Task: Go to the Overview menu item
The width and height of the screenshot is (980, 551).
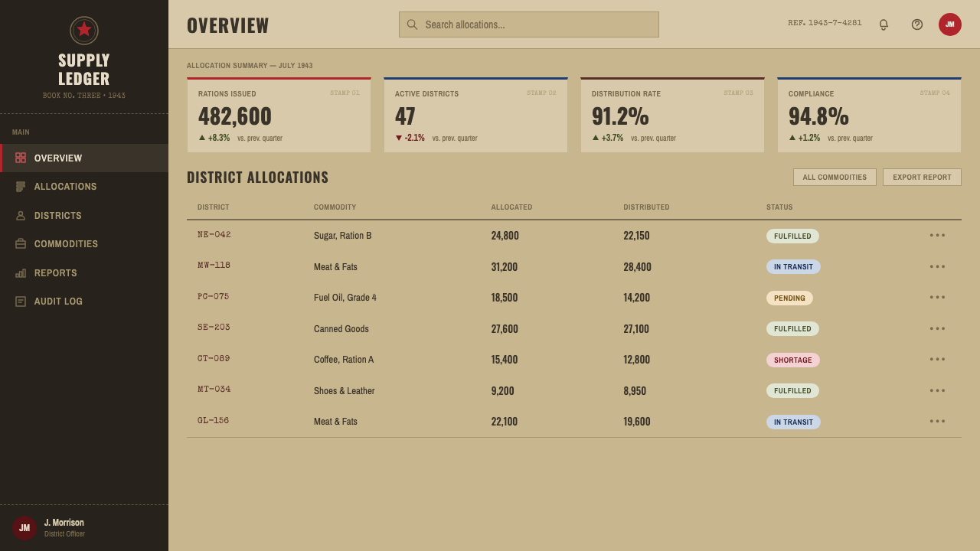Action: pos(84,158)
